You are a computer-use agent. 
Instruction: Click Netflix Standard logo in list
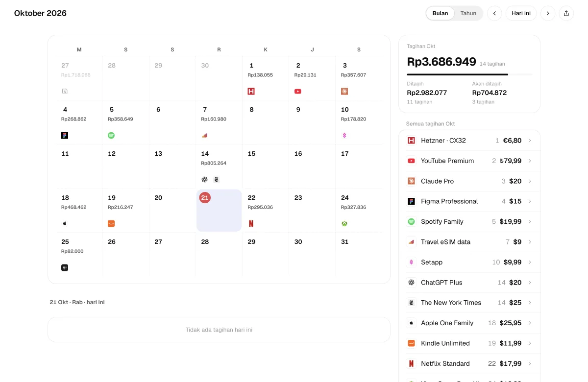click(x=412, y=363)
